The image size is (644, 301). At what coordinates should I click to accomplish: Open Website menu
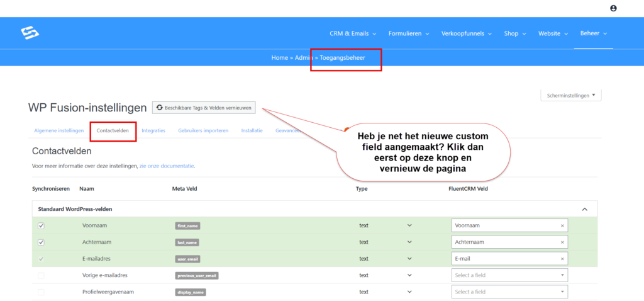pyautogui.click(x=553, y=34)
